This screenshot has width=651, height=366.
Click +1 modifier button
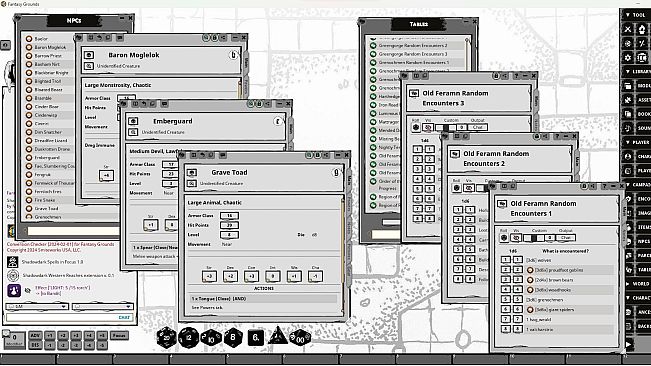click(x=50, y=335)
